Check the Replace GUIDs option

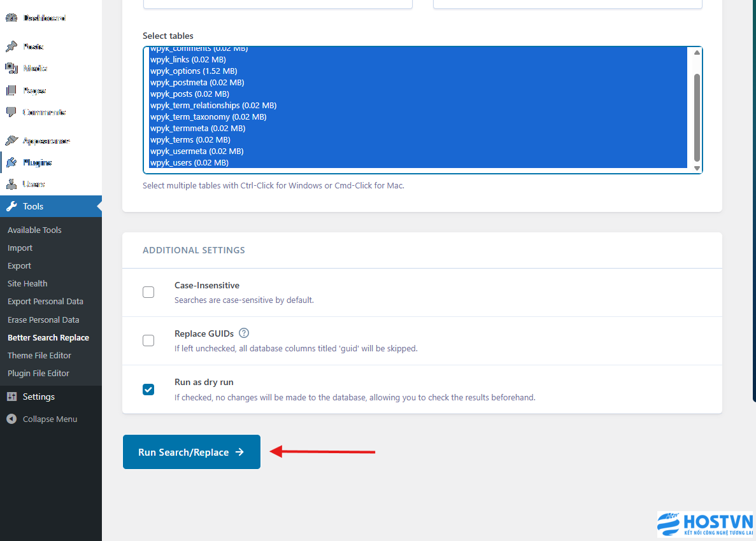[148, 341]
